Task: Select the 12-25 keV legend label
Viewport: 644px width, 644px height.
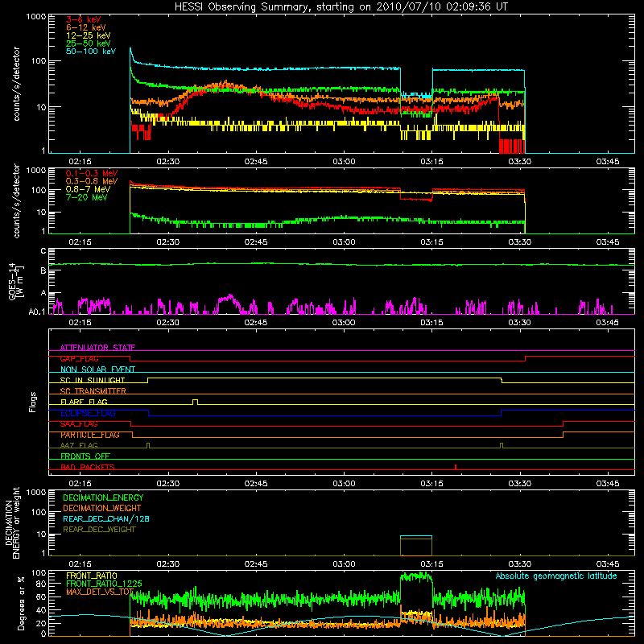Action: pyautogui.click(x=89, y=35)
